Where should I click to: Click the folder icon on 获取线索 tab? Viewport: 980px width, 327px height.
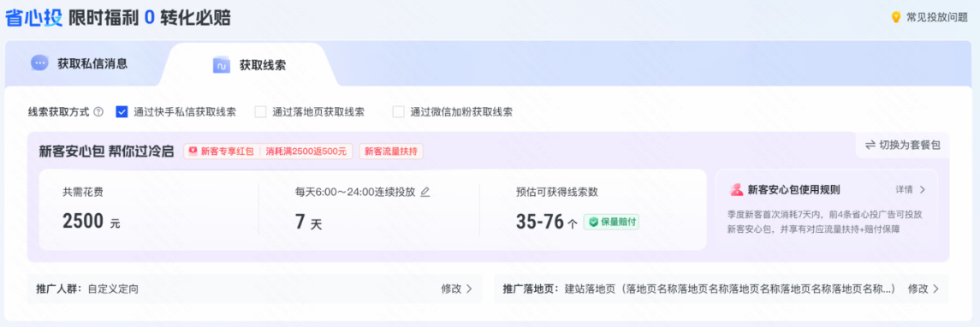point(222,65)
